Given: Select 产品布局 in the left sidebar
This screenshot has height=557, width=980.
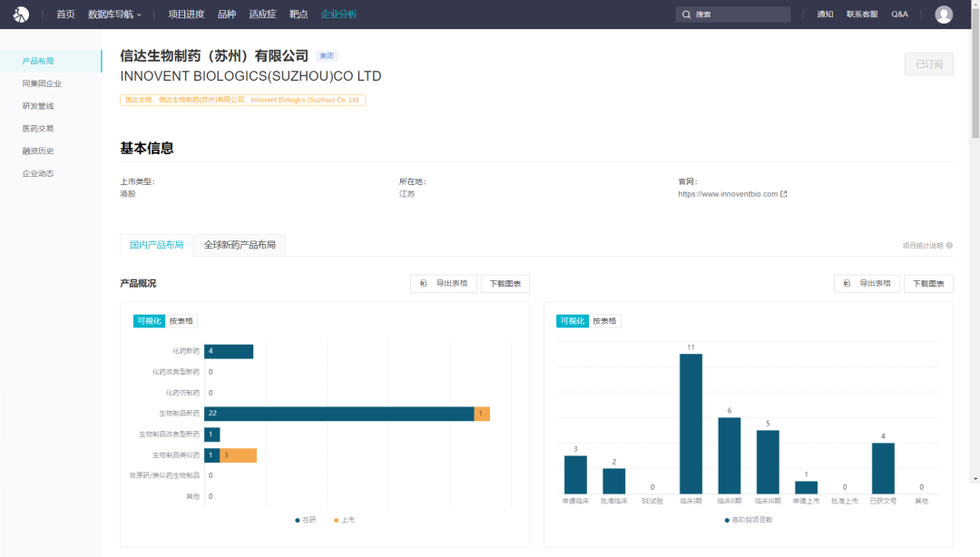Looking at the screenshot, I should 51,62.
